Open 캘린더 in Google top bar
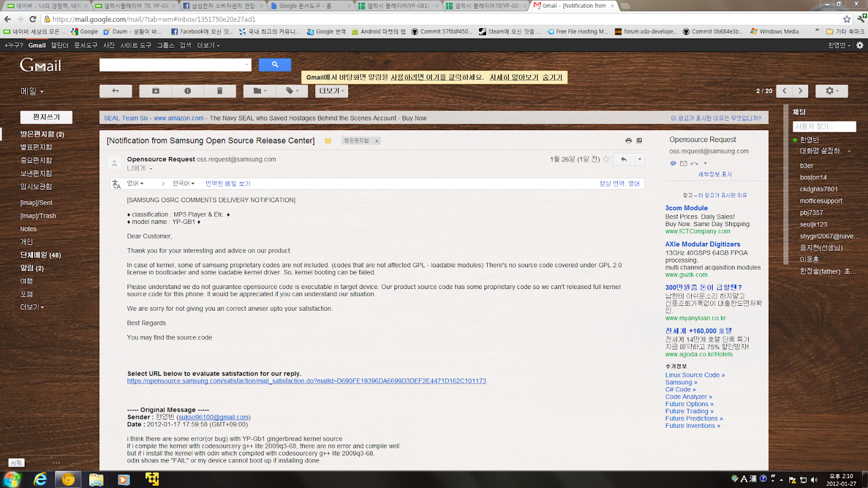This screenshot has width=868, height=488. pos(60,46)
